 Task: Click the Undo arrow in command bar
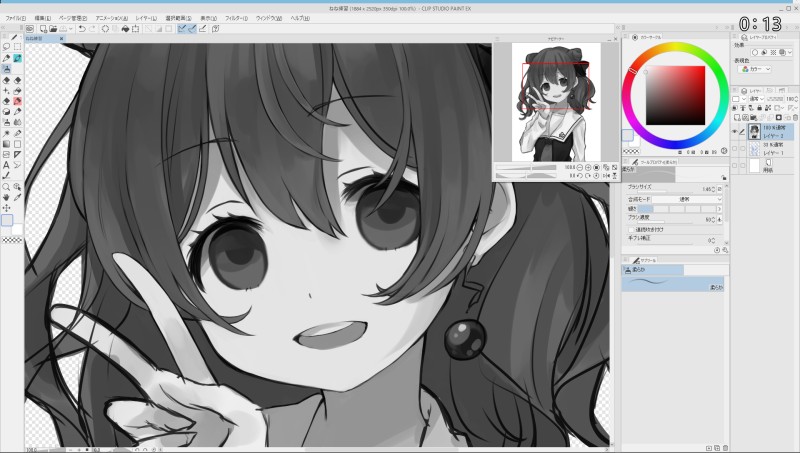point(82,29)
